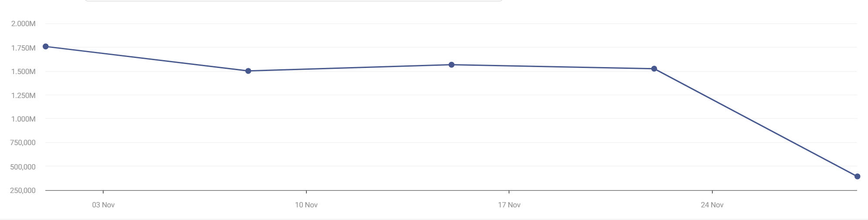This screenshot has height=220, width=868.
Task: Select the 250,000 y-axis label
Action: coord(24,190)
